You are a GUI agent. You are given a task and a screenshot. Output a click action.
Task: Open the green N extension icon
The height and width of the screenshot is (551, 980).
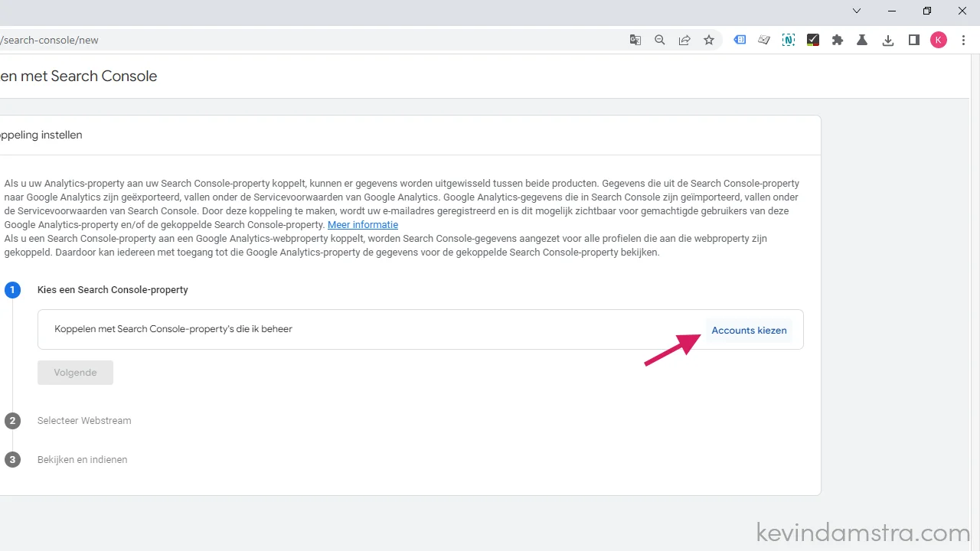pos(789,41)
